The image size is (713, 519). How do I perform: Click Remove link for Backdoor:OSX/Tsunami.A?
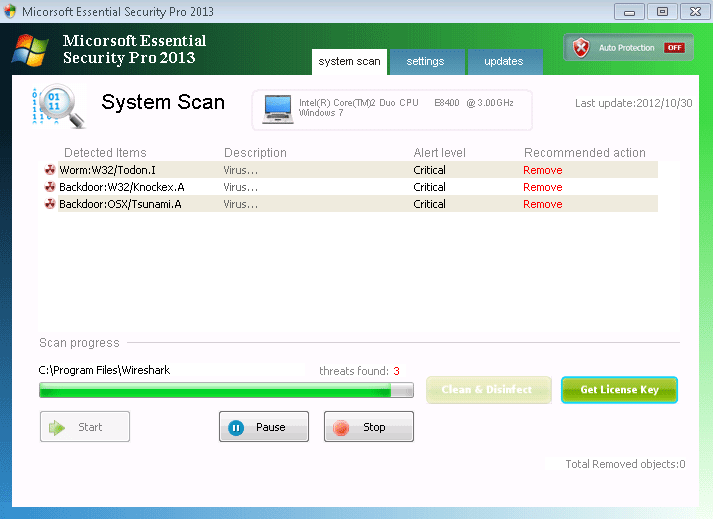542,204
